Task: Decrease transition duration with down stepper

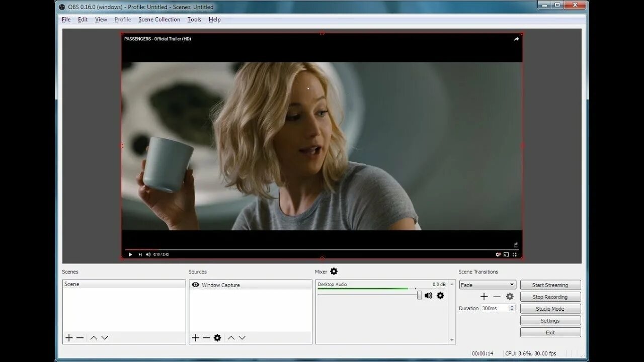Action: point(512,310)
